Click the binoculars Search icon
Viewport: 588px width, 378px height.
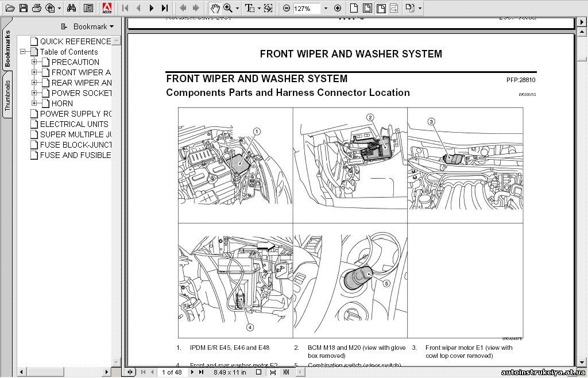click(x=71, y=8)
